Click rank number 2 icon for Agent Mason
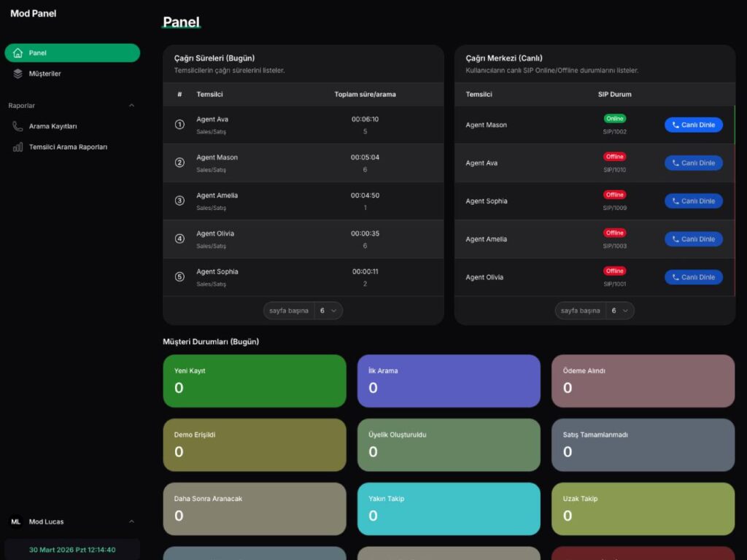 tap(179, 163)
